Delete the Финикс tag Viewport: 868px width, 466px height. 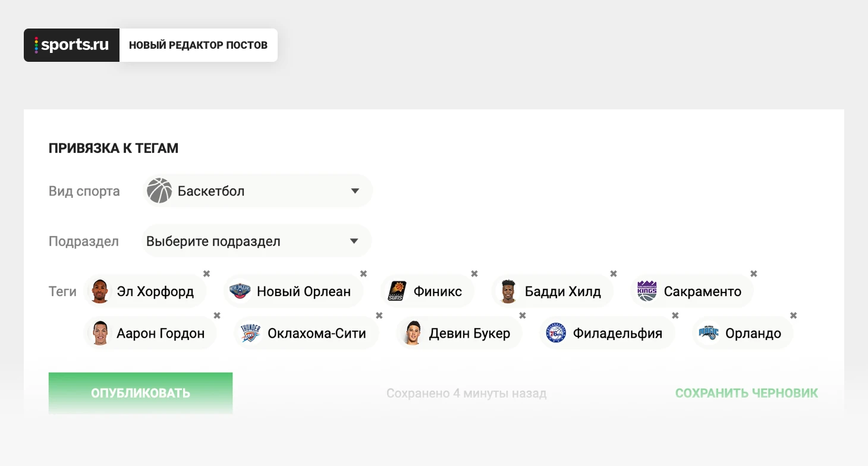(x=474, y=274)
